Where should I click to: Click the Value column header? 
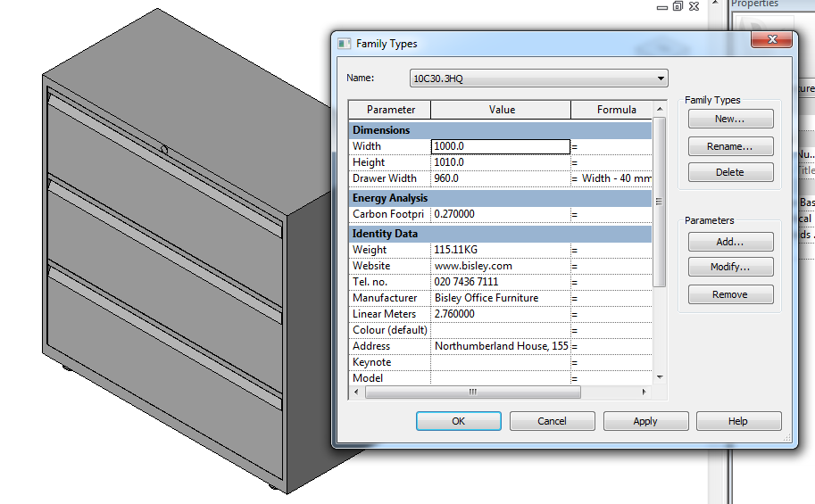[x=501, y=110]
